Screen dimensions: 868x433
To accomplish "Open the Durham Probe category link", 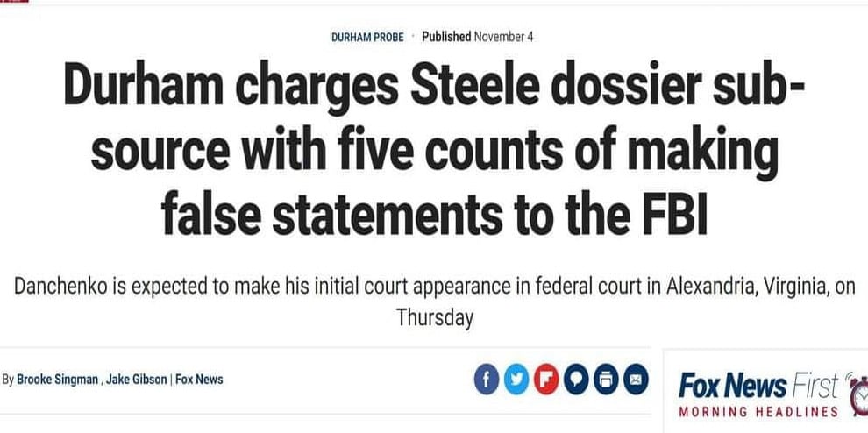I will pyautogui.click(x=367, y=38).
